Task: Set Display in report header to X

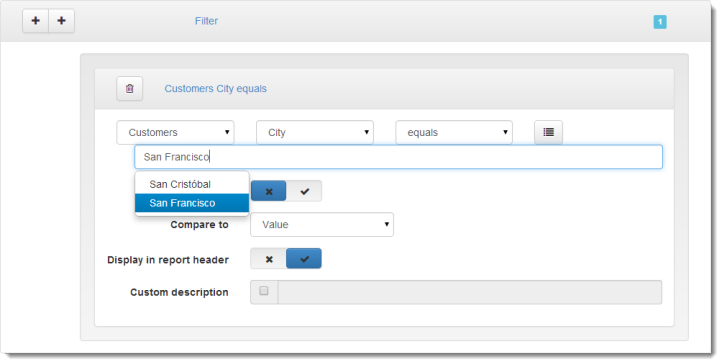Action: point(269,259)
